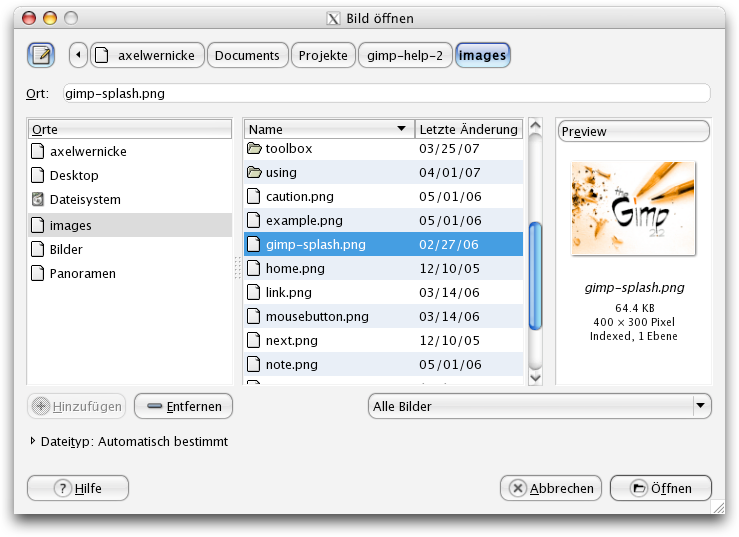Click the caution.png file icon
Image resolution: width=739 pixels, height=537 pixels.
[x=254, y=197]
